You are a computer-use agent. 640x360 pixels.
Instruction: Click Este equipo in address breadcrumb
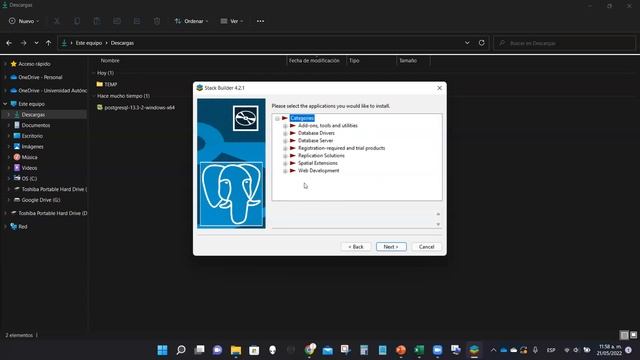pos(89,43)
